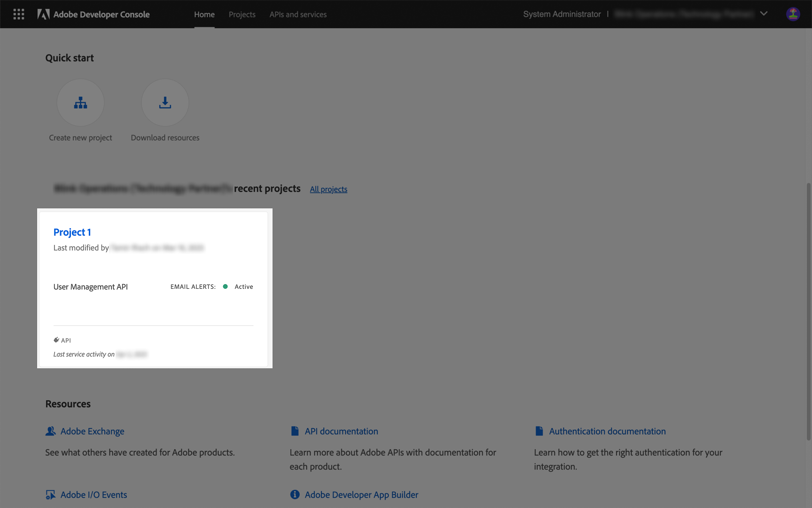Click the green Active status dot

coord(225,286)
